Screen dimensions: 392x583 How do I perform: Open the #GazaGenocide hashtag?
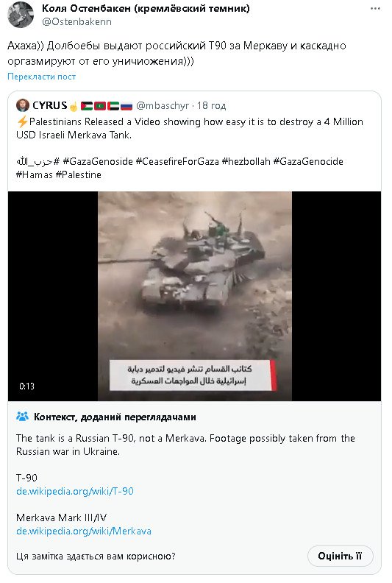point(308,161)
